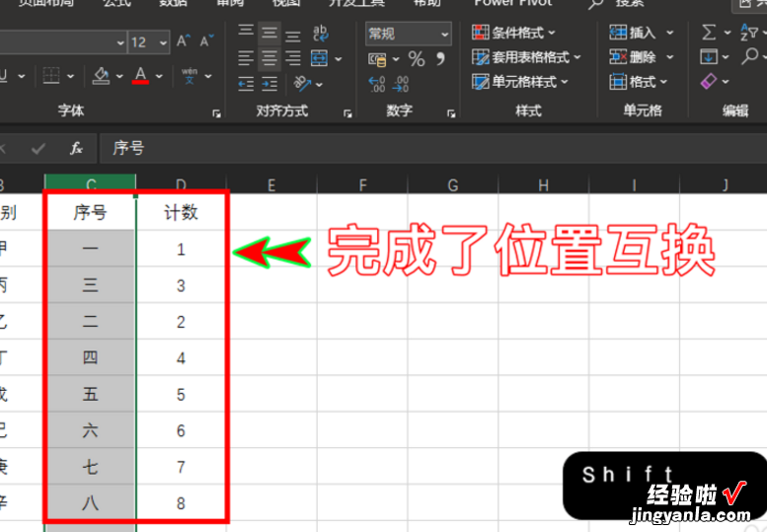Image resolution: width=767 pixels, height=532 pixels.
Task: Toggle center horizontal alignment
Action: click(x=269, y=58)
